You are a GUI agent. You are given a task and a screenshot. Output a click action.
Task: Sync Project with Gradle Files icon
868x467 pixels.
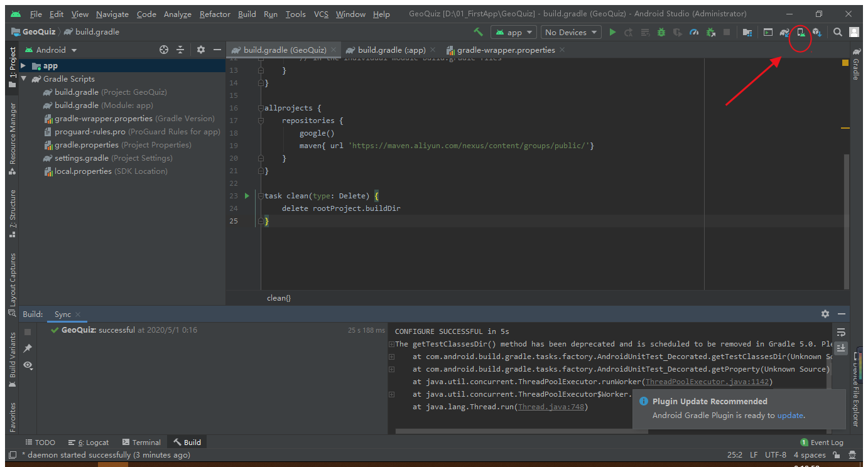[x=784, y=32]
